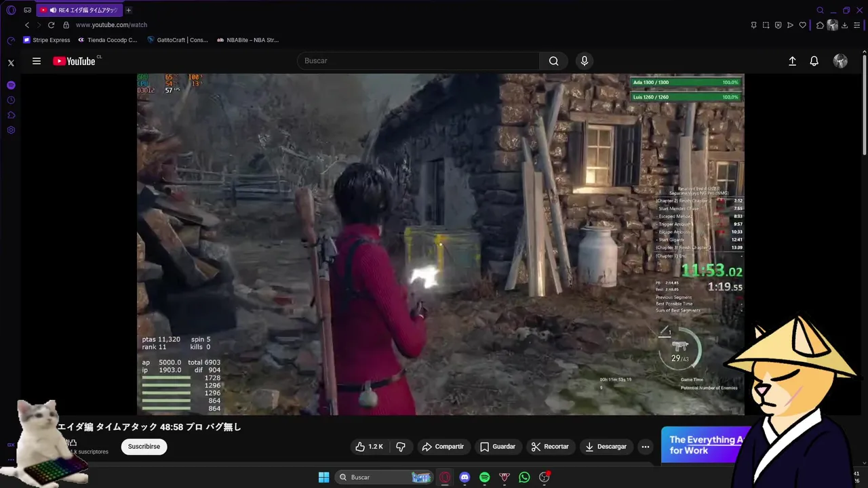Viewport: 868px width, 488px height.
Task: Open the browser profile avatar in toolbar
Action: pos(833,25)
